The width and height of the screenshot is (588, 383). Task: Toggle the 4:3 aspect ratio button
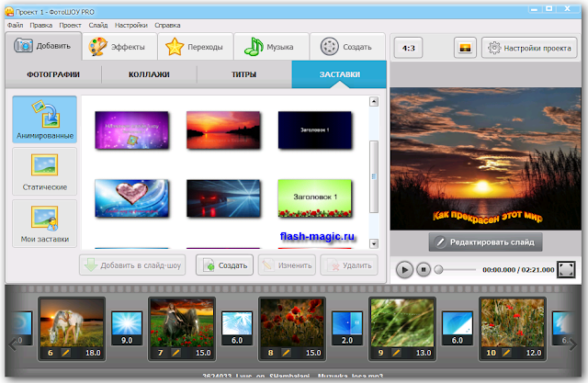408,48
